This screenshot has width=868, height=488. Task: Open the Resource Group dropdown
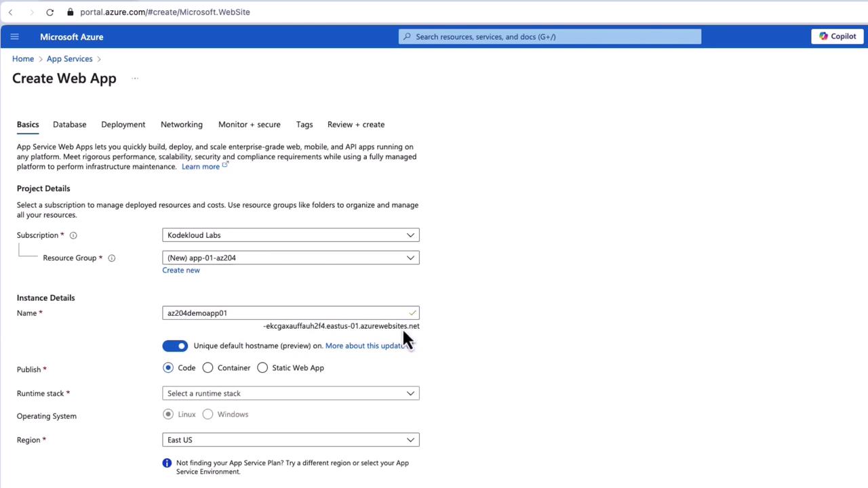click(291, 258)
